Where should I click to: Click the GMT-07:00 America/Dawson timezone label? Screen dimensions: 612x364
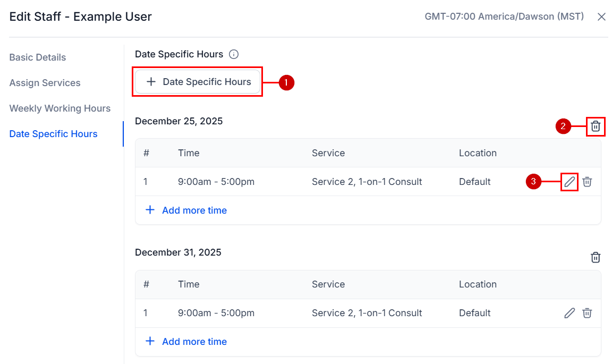pos(504,16)
